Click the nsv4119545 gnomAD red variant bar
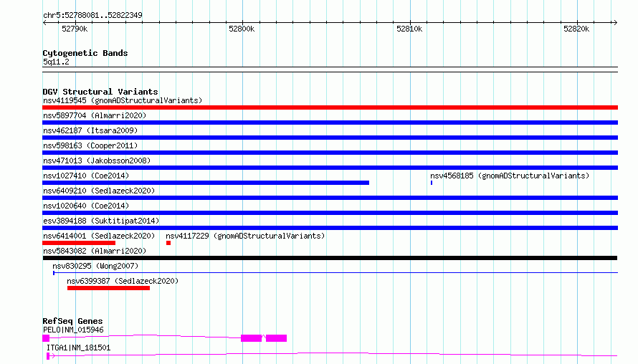 pos(330,107)
